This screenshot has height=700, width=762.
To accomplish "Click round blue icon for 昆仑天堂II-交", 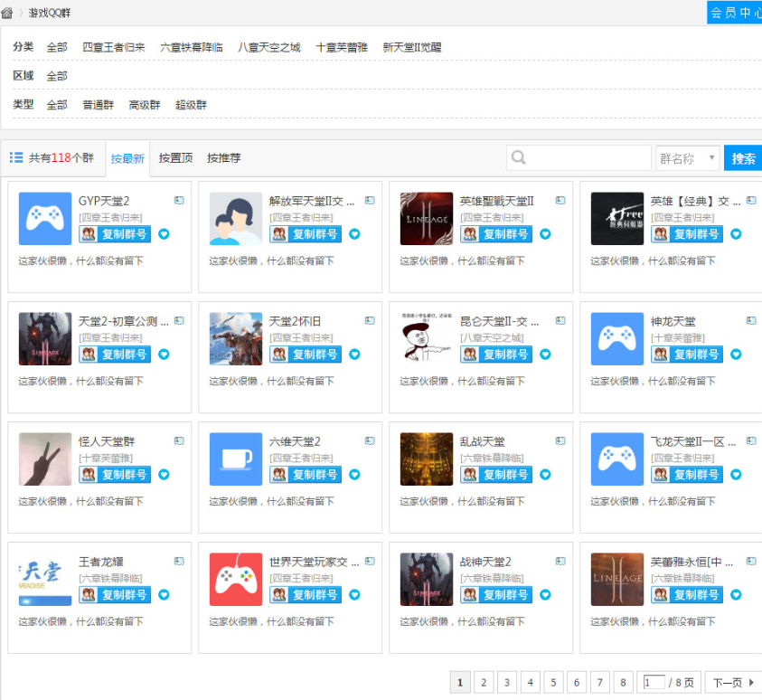I will click(545, 355).
